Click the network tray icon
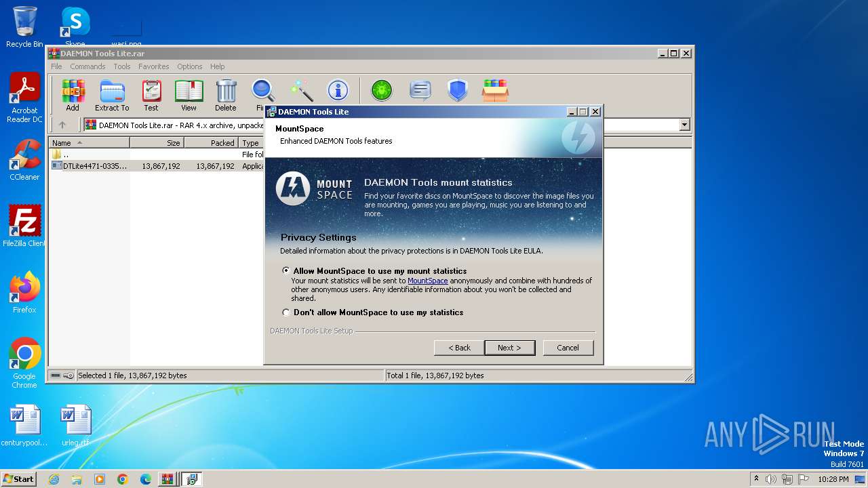The image size is (868, 488). 787,479
